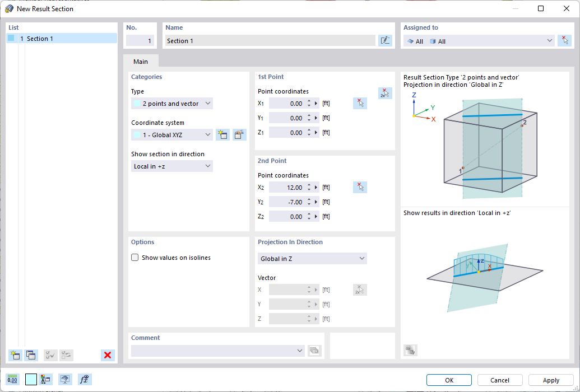Screen dimensions: 580x392
Task: Edit the current coordinate system via icon
Action: tap(239, 134)
